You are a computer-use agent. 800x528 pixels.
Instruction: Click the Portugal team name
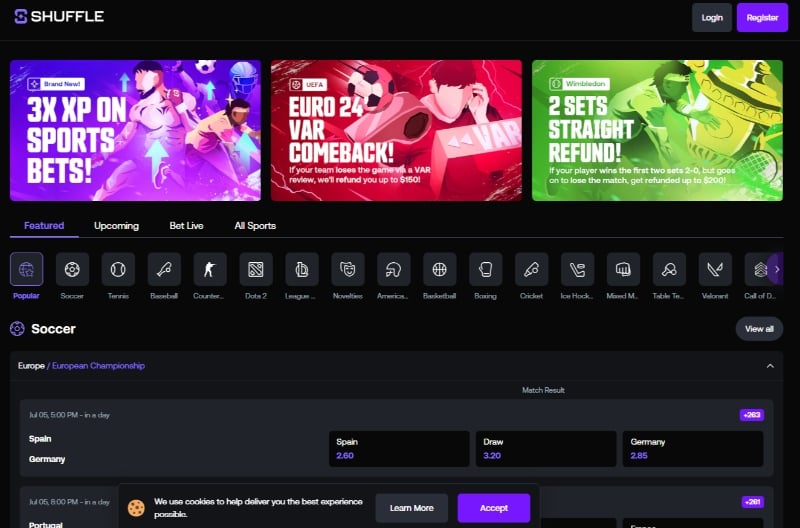(46, 524)
